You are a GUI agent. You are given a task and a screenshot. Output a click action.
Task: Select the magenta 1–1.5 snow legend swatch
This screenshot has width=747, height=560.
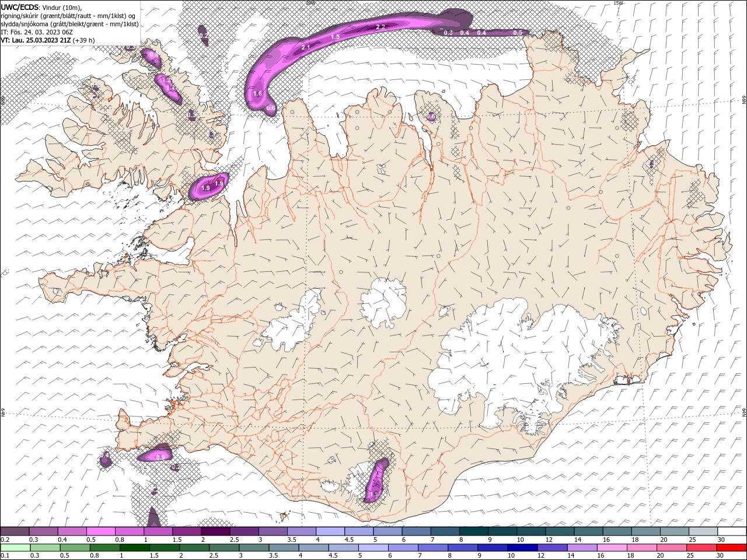(x=158, y=531)
